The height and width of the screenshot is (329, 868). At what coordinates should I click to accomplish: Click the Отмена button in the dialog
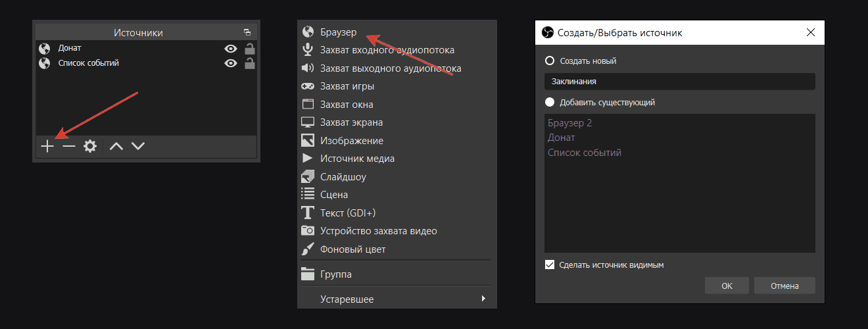pyautogui.click(x=784, y=286)
